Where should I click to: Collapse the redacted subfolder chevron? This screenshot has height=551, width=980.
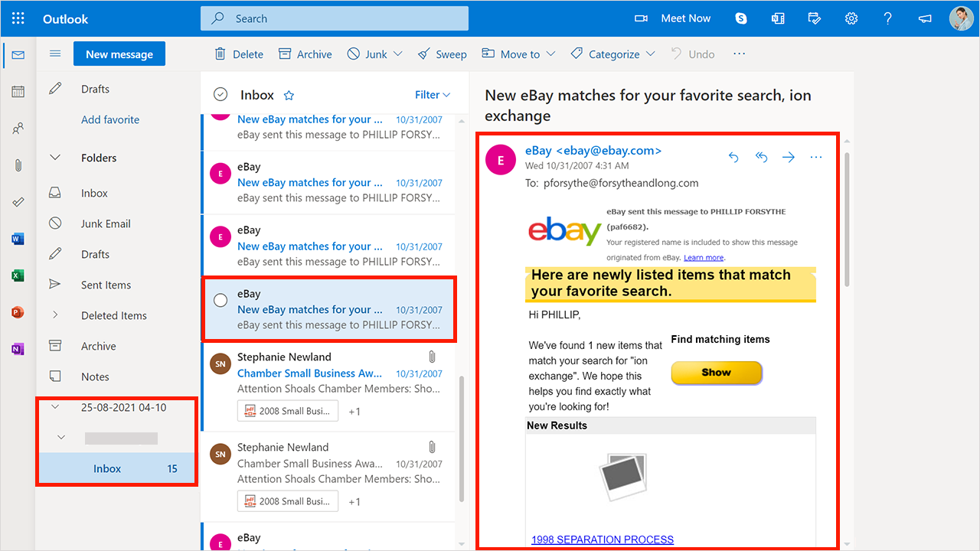click(62, 438)
